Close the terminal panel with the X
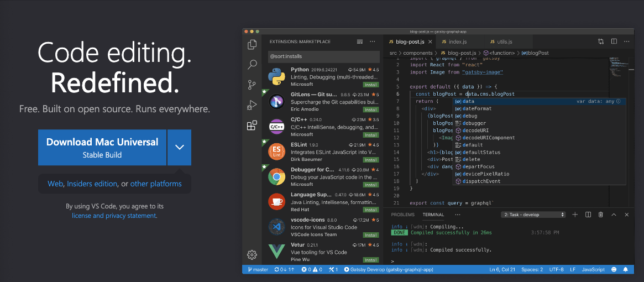Viewport: 644px width, 282px height. point(627,215)
